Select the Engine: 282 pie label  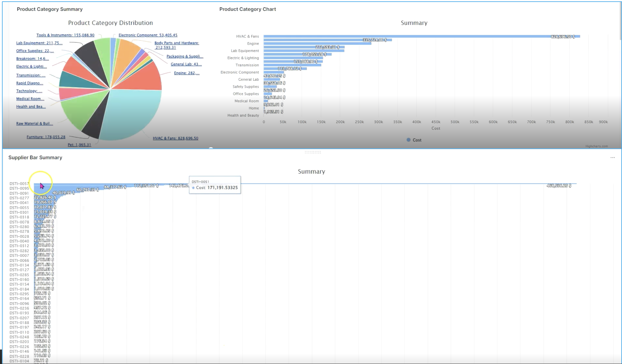pos(187,73)
